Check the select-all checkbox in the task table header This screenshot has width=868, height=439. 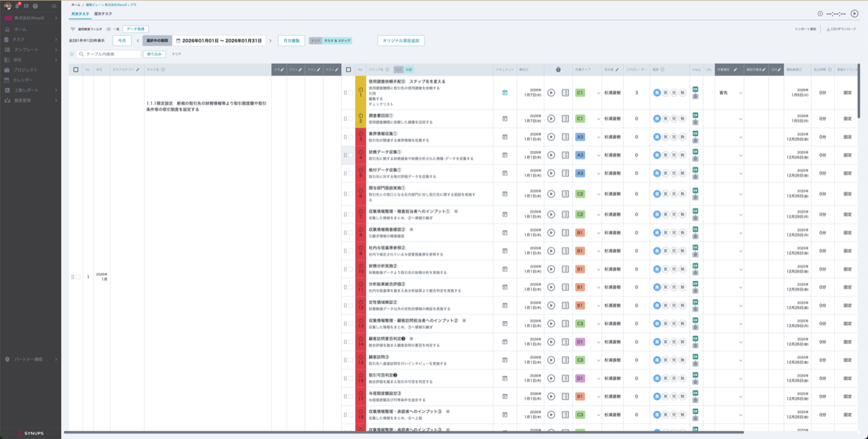click(75, 69)
